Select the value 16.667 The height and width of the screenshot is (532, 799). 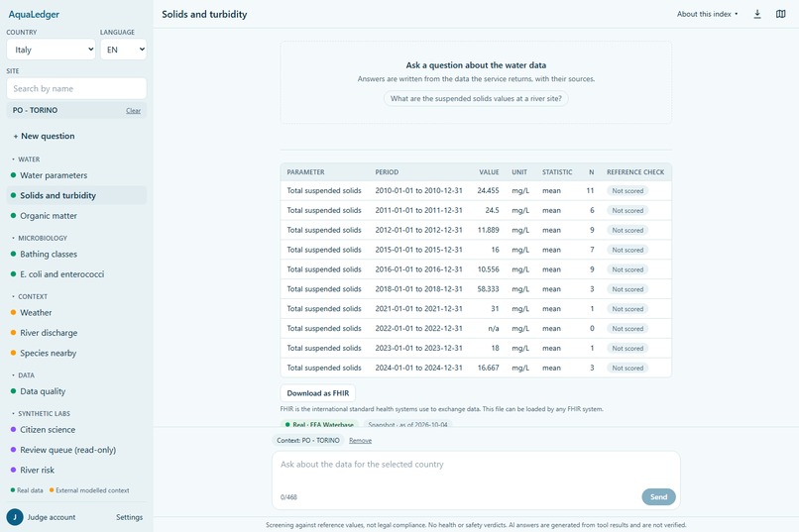[488, 368]
